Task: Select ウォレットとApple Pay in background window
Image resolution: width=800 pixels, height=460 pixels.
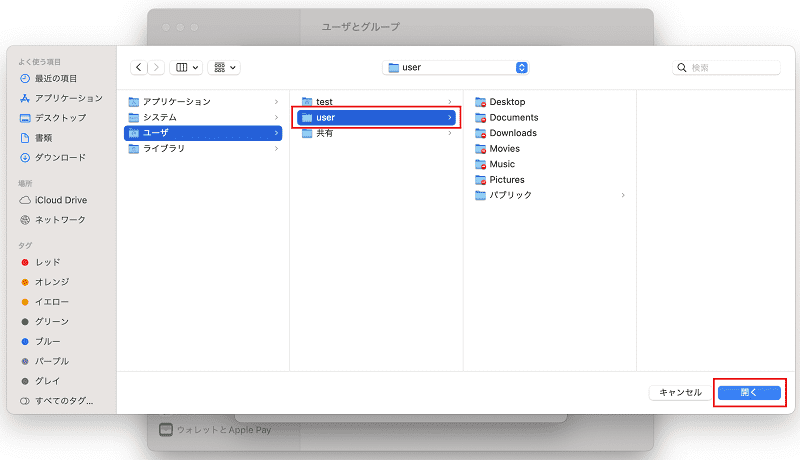Action: [x=215, y=430]
